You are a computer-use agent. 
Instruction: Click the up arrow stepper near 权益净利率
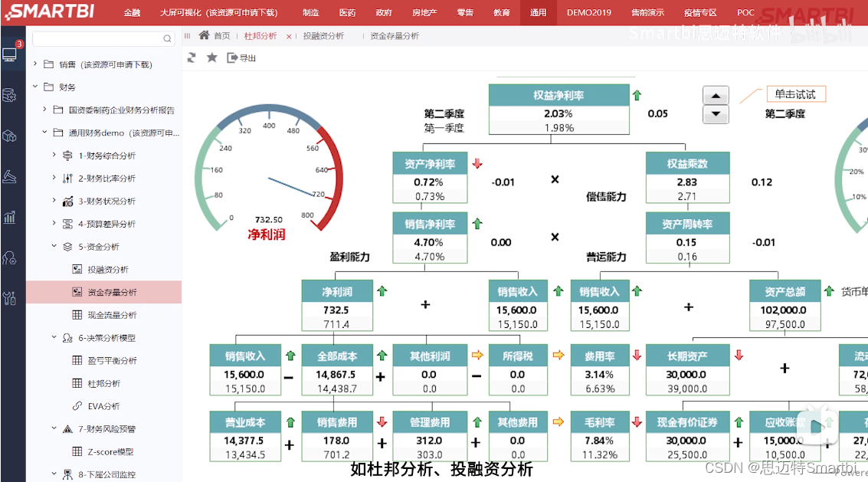pyautogui.click(x=715, y=95)
